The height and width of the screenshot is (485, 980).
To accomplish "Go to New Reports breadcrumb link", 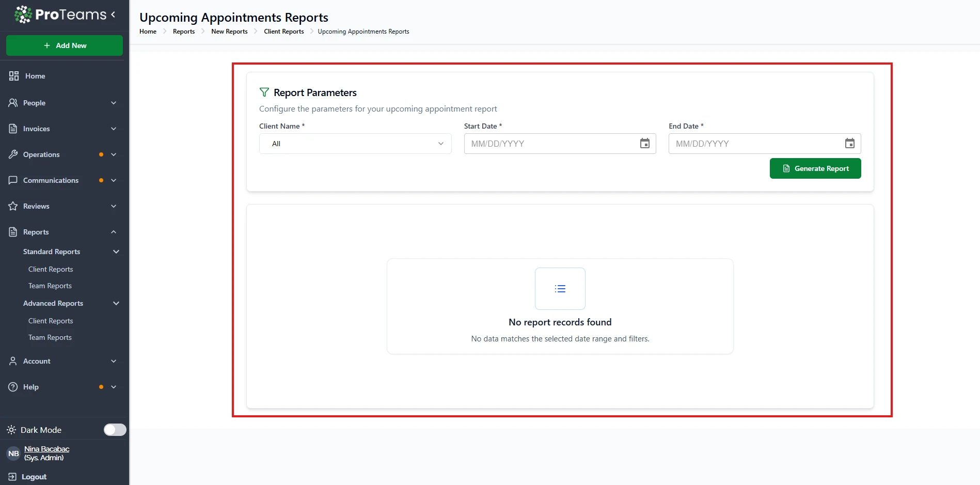I will click(x=229, y=32).
